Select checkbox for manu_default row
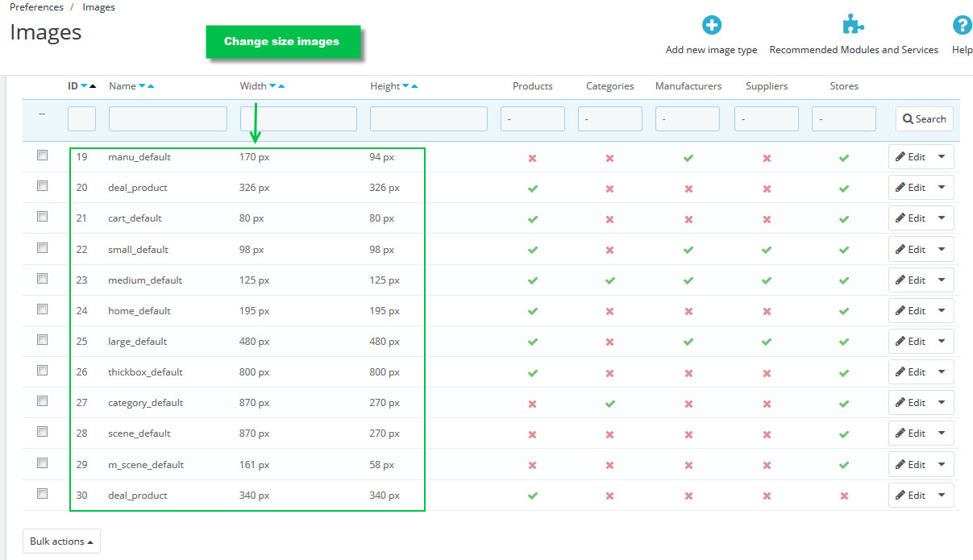This screenshot has height=560, width=973. click(x=42, y=156)
